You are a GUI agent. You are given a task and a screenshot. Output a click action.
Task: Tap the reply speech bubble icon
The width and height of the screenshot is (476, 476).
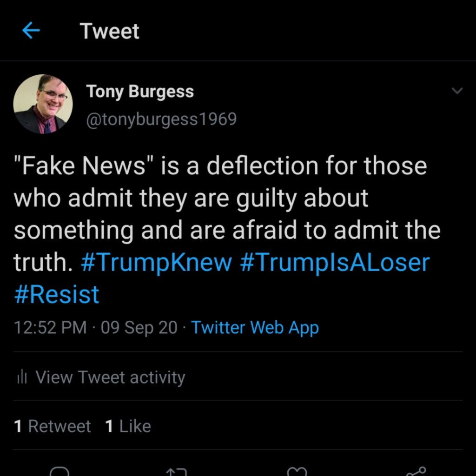click(x=59, y=472)
